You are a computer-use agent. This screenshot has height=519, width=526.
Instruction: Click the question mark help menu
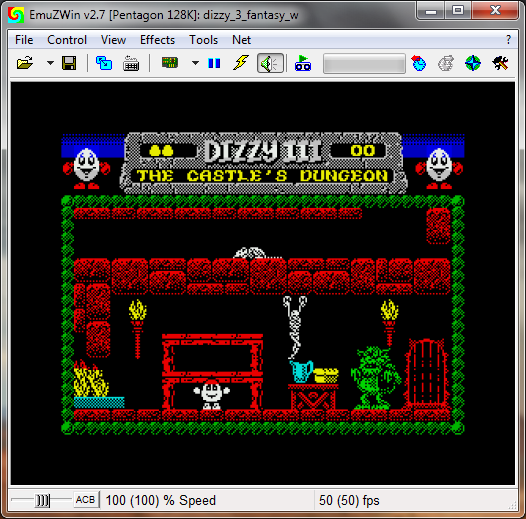(x=509, y=40)
